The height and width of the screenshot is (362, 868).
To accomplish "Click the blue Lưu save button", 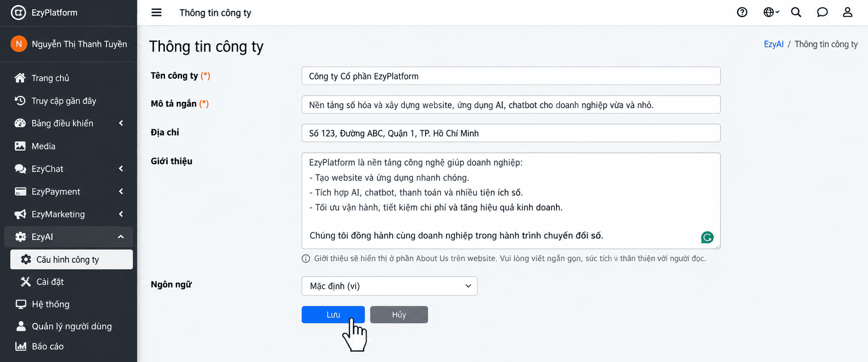I will pos(333,315).
